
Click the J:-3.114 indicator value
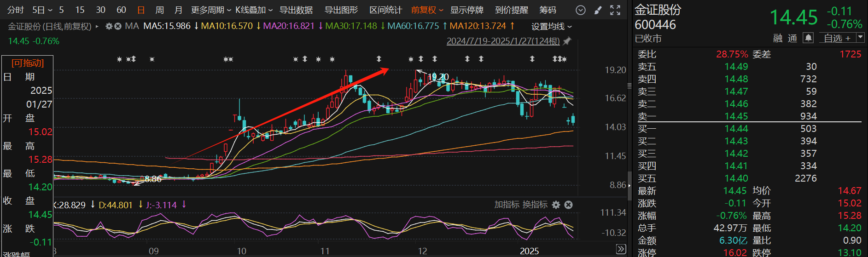pyautogui.click(x=161, y=205)
